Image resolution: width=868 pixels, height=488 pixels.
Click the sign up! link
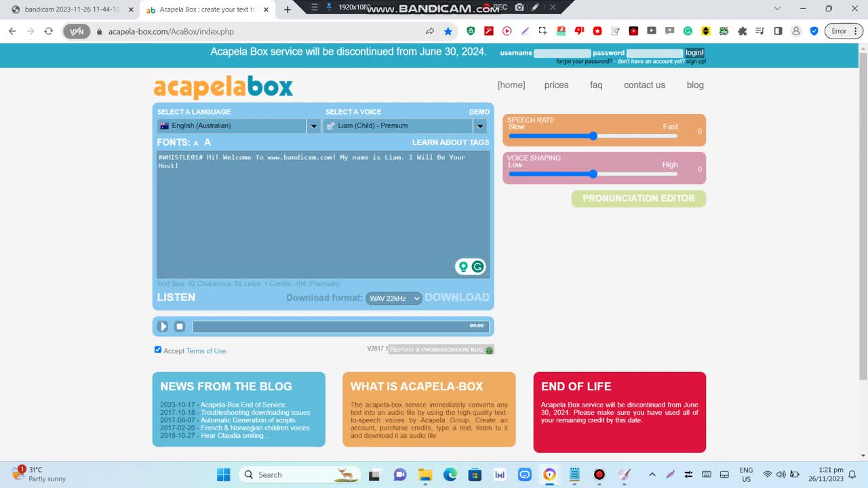[x=696, y=61]
